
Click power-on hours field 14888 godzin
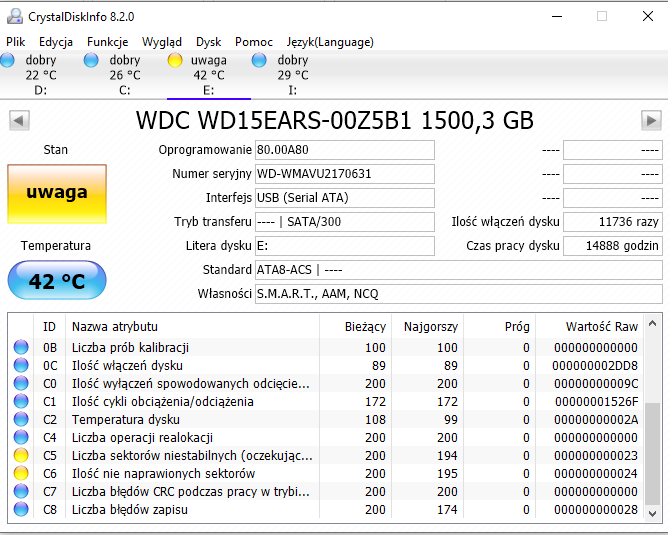click(613, 246)
